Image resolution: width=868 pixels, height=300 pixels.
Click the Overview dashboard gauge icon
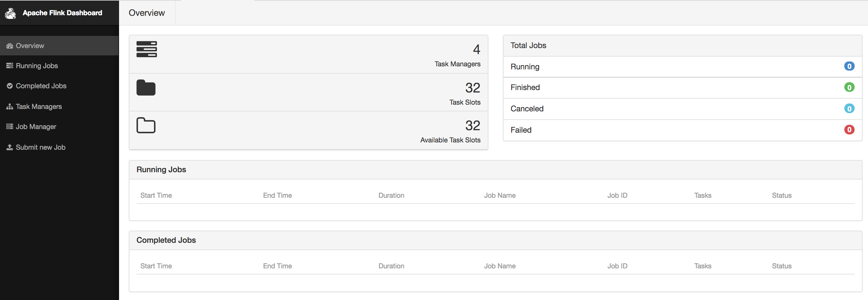(x=10, y=46)
